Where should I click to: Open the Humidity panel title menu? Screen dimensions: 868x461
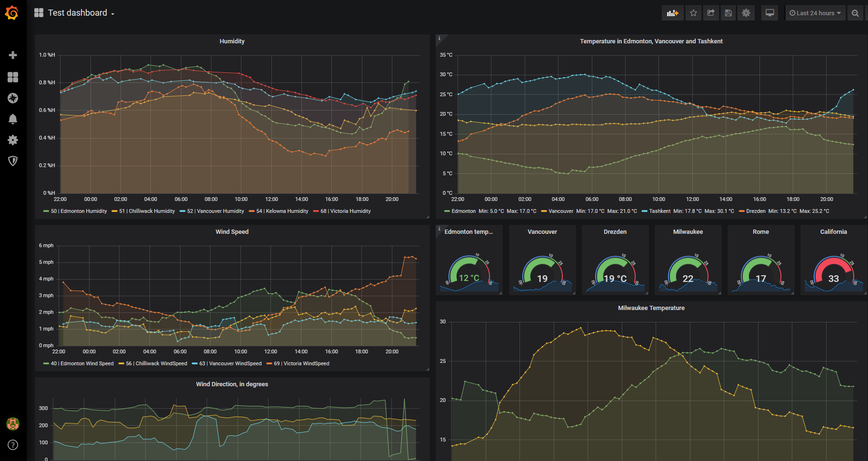click(232, 41)
